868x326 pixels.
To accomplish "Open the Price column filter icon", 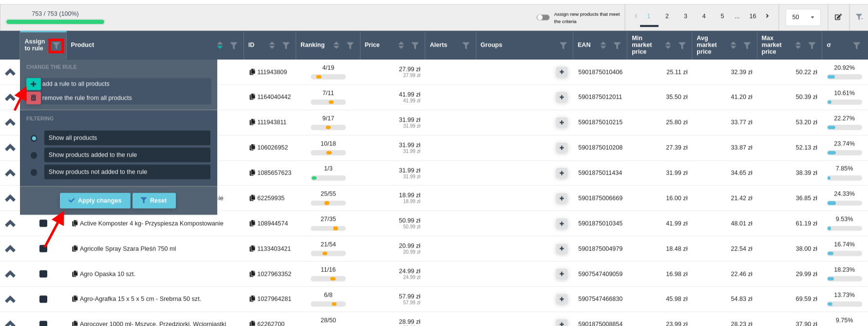I will pyautogui.click(x=415, y=45).
